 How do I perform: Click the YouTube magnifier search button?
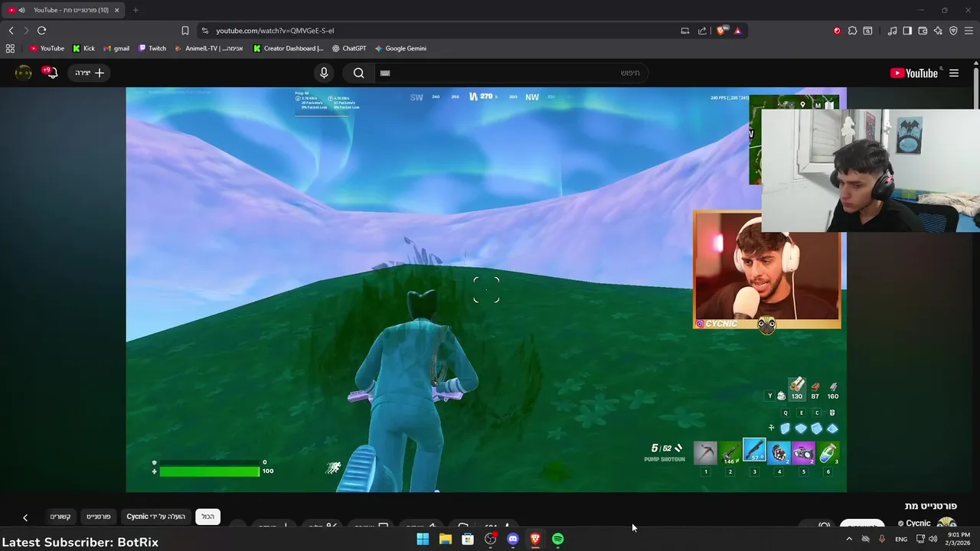point(358,73)
